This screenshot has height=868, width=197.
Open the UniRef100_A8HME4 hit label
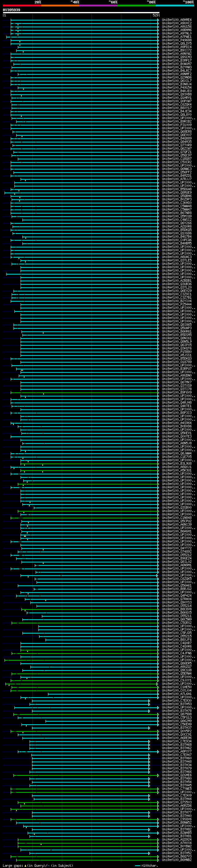(x=176, y=20)
